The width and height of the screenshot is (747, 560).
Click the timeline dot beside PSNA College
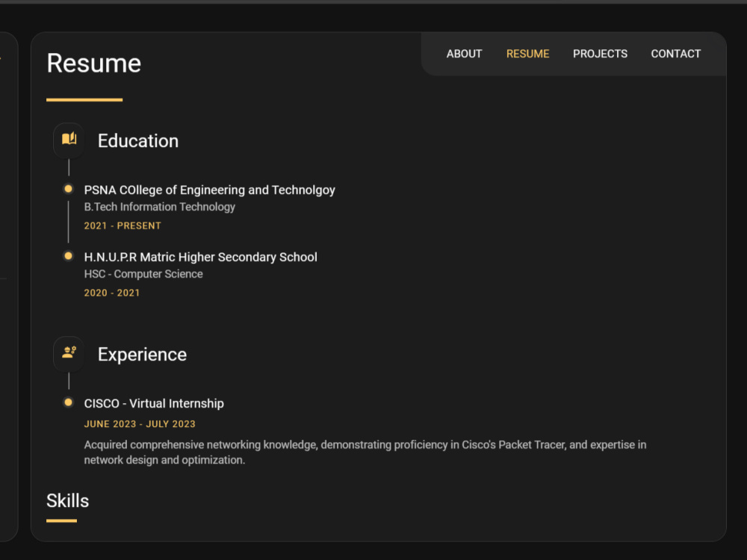coord(68,189)
